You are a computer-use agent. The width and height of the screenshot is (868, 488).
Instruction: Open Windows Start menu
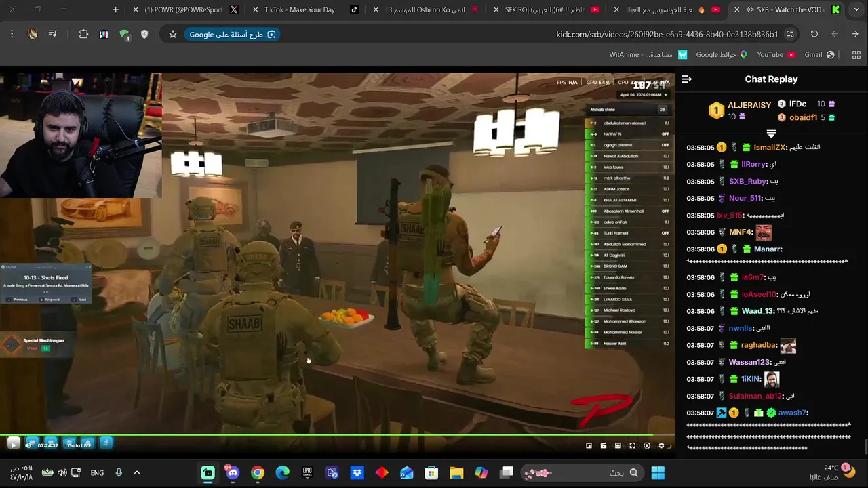[x=658, y=472]
